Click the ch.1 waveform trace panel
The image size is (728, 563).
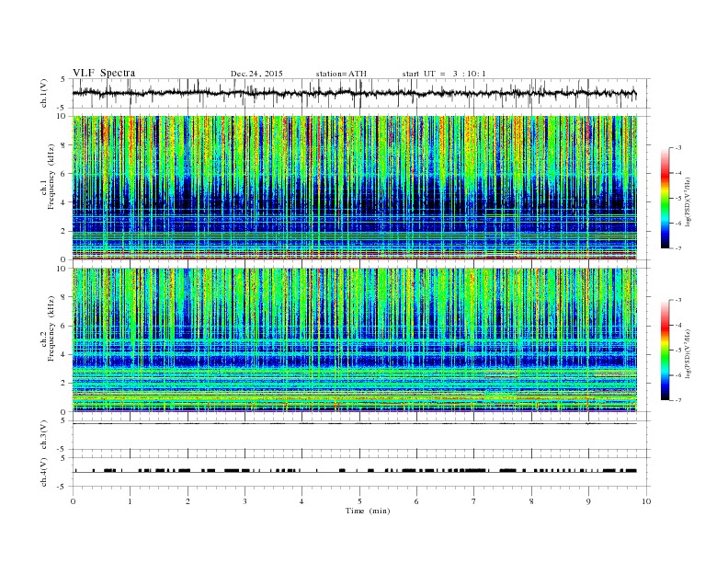pos(361,93)
